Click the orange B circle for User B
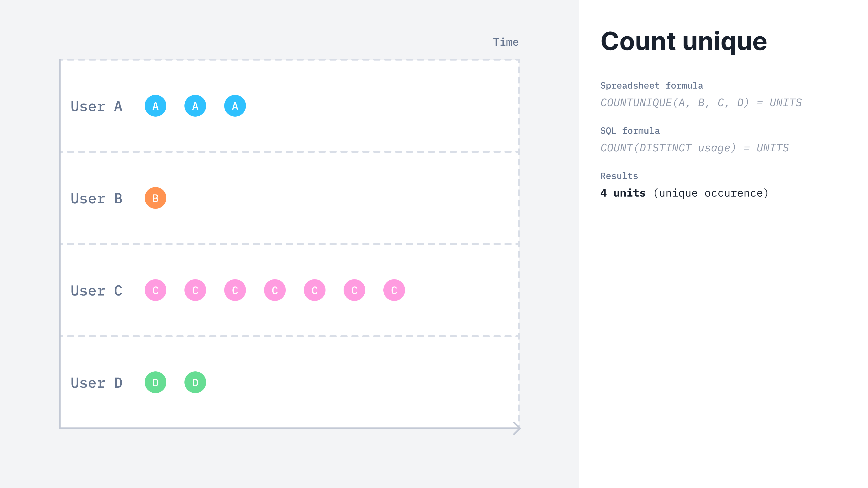Screen dimensions: 868x488 click(155, 198)
